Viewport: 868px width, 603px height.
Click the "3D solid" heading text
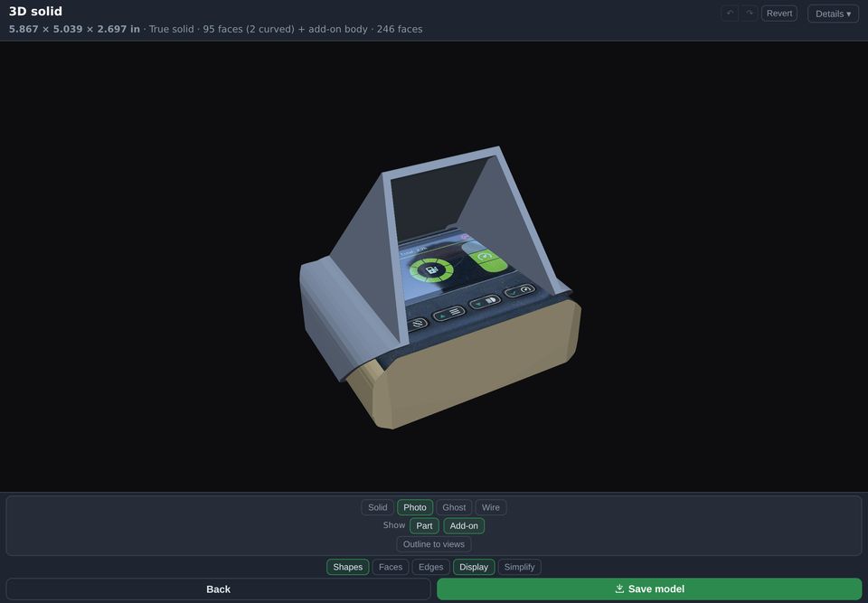[x=35, y=11]
